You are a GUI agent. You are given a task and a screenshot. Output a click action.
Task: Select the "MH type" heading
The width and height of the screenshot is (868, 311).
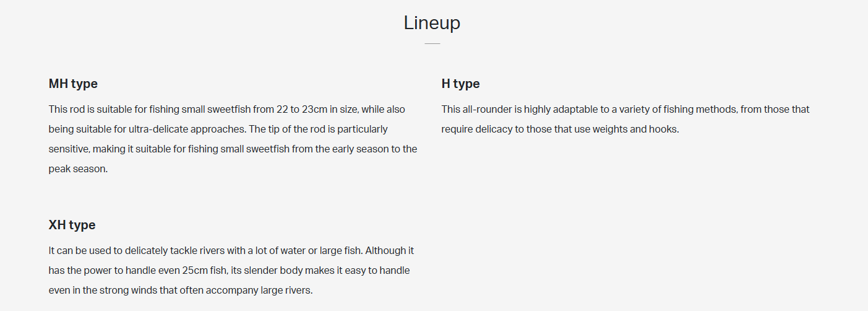73,84
